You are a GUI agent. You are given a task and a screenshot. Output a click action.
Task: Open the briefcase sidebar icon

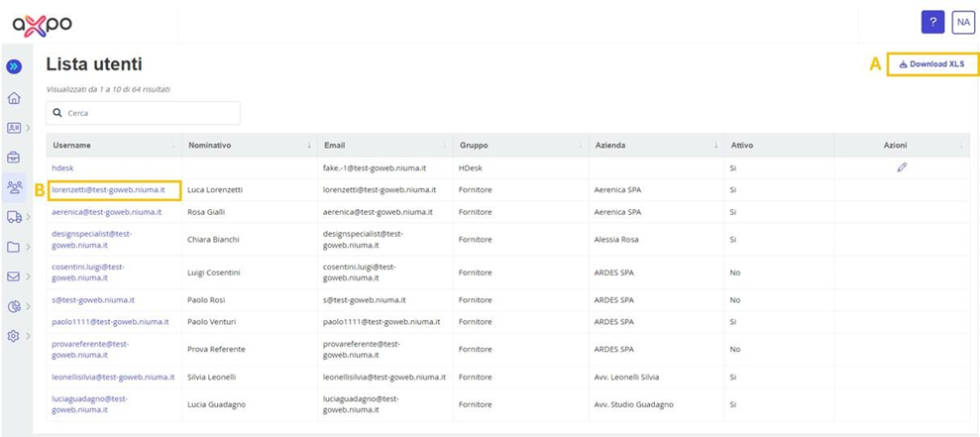[x=14, y=158]
